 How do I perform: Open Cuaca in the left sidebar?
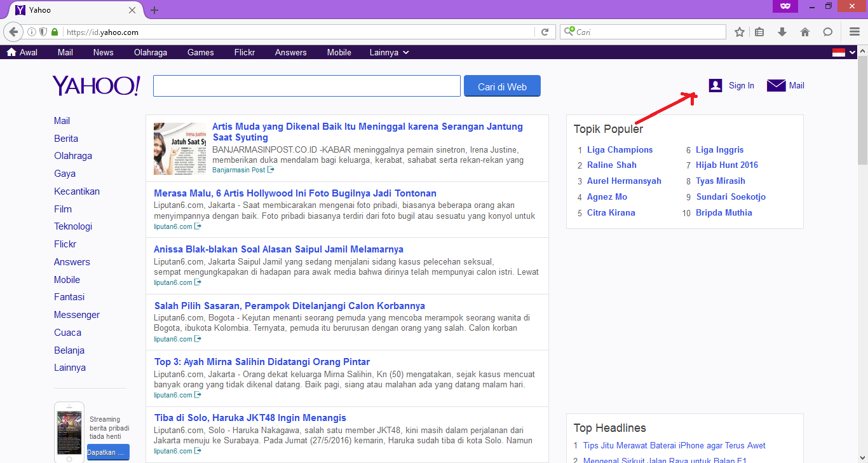[x=67, y=333]
